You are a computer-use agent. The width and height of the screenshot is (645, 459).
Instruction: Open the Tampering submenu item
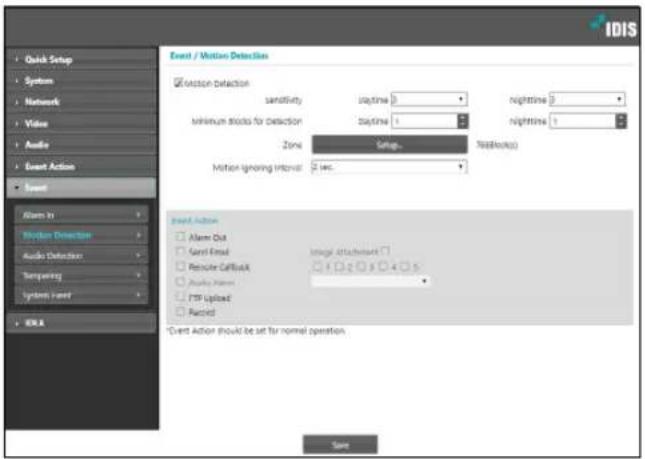tap(81, 275)
